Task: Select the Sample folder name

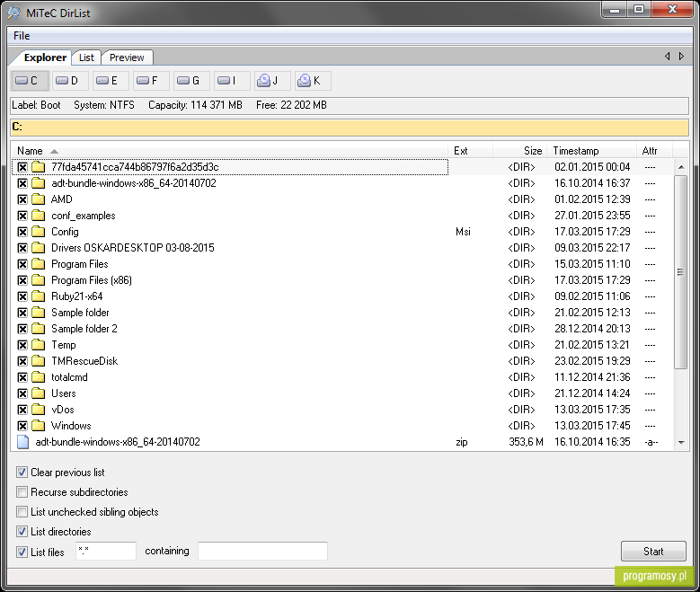Action: [x=80, y=313]
